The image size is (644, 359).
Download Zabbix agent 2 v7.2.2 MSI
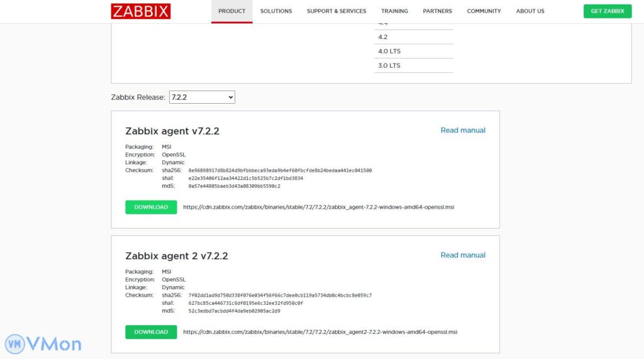[151, 332]
